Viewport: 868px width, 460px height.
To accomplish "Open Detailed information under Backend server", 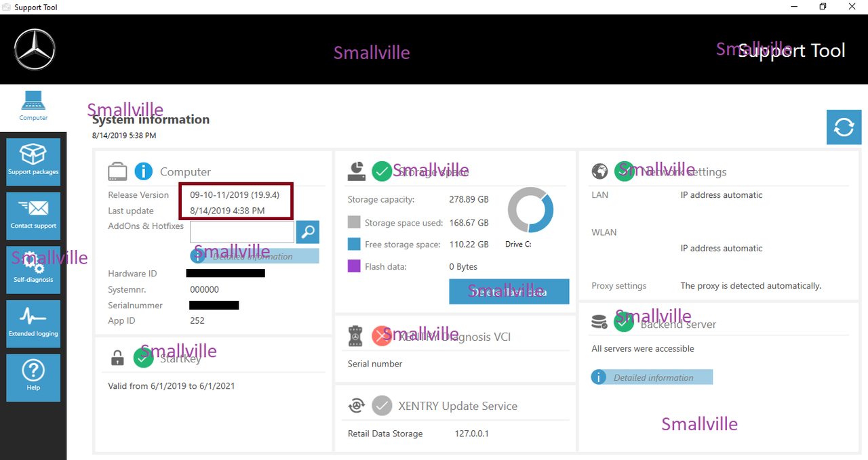I will tap(652, 377).
